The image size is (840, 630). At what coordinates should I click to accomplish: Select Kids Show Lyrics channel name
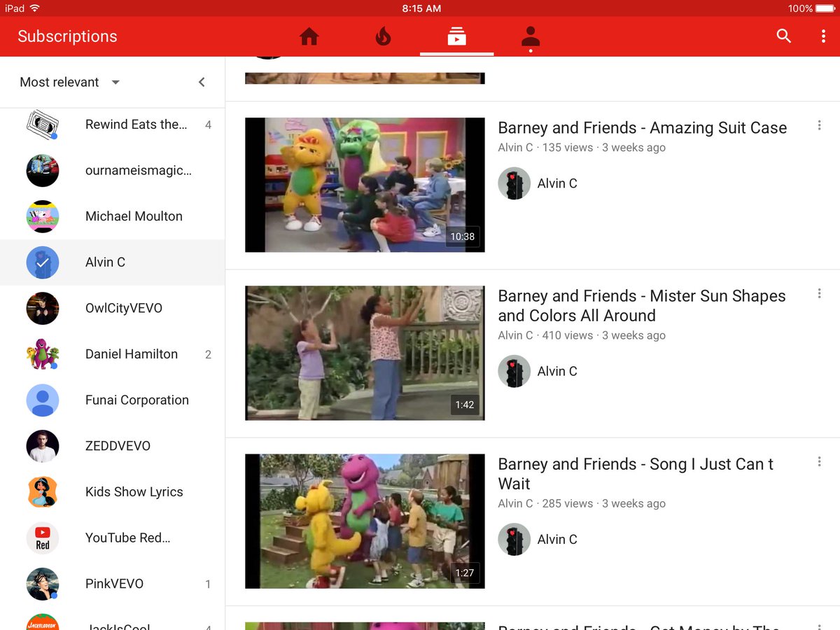134,492
